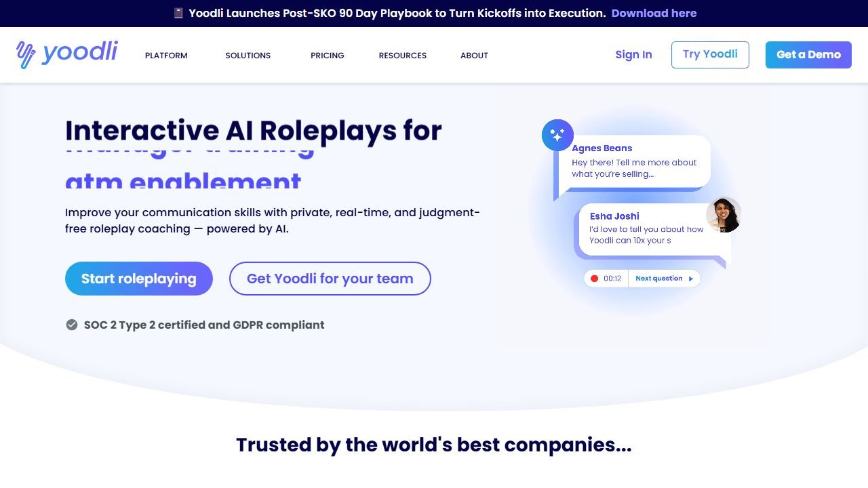Click the play arrow on Next question
868x488 pixels.
(691, 279)
